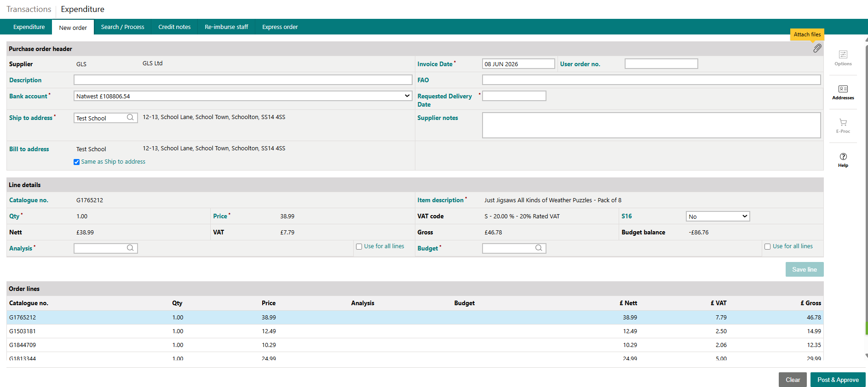
Task: Click the Analysis field search magnifier
Action: click(130, 248)
